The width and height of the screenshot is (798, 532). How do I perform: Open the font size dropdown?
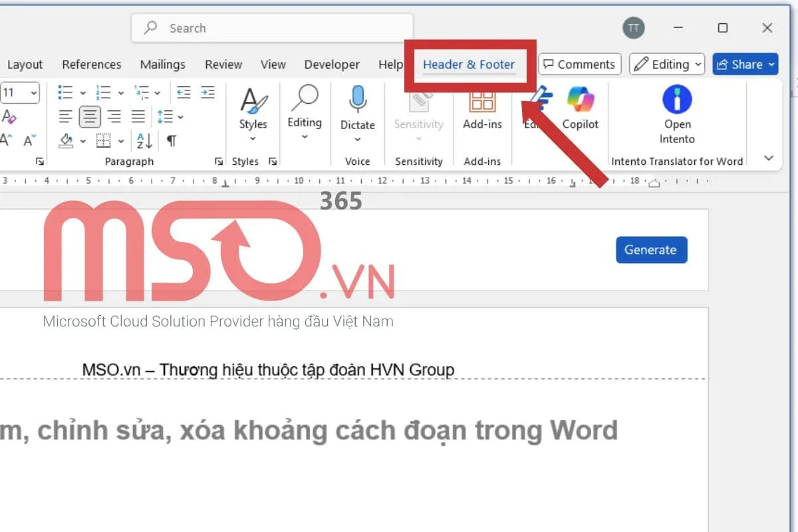(33, 92)
